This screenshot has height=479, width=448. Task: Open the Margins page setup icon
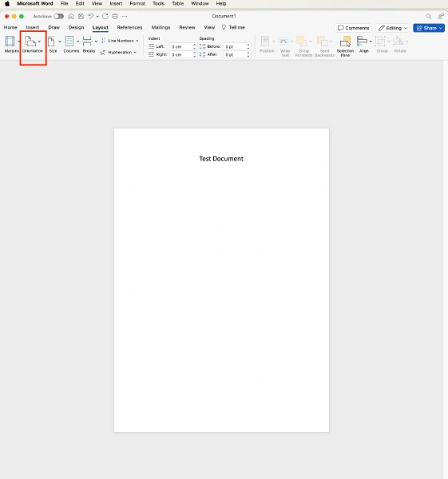coord(10,42)
